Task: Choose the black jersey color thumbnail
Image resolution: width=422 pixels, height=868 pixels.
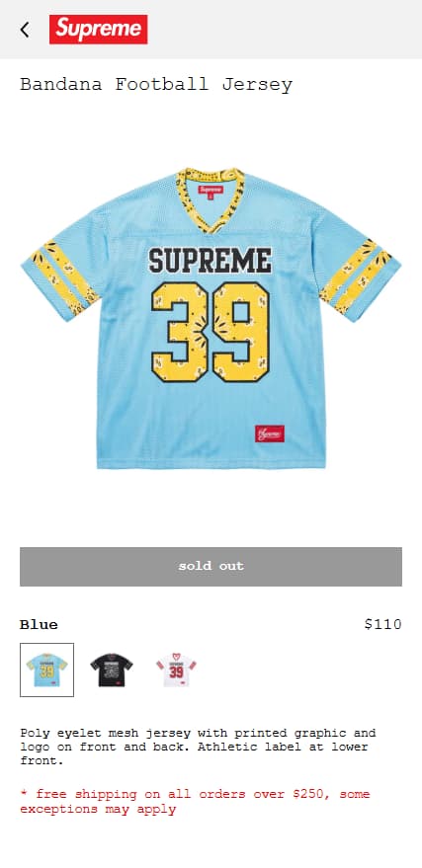Action: tap(112, 670)
